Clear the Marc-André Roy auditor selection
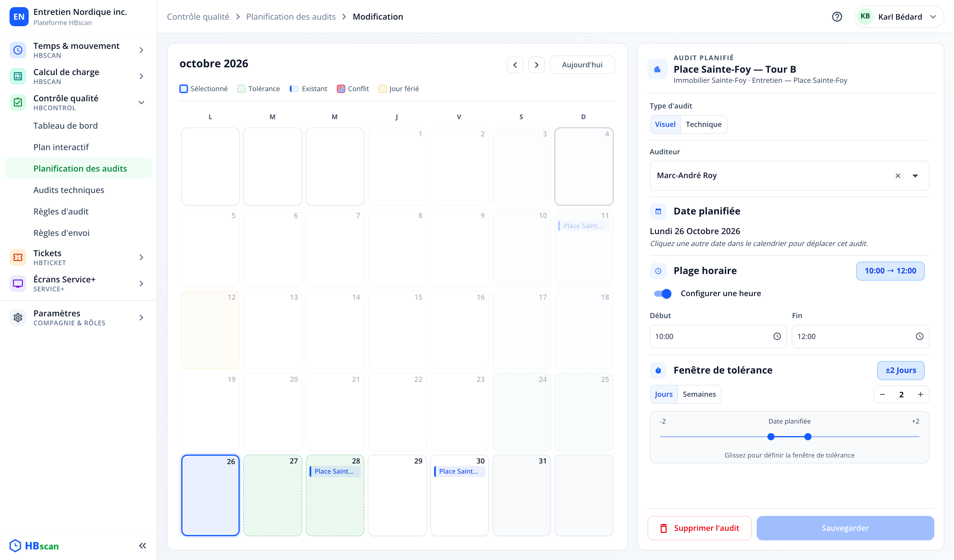 pyautogui.click(x=898, y=175)
